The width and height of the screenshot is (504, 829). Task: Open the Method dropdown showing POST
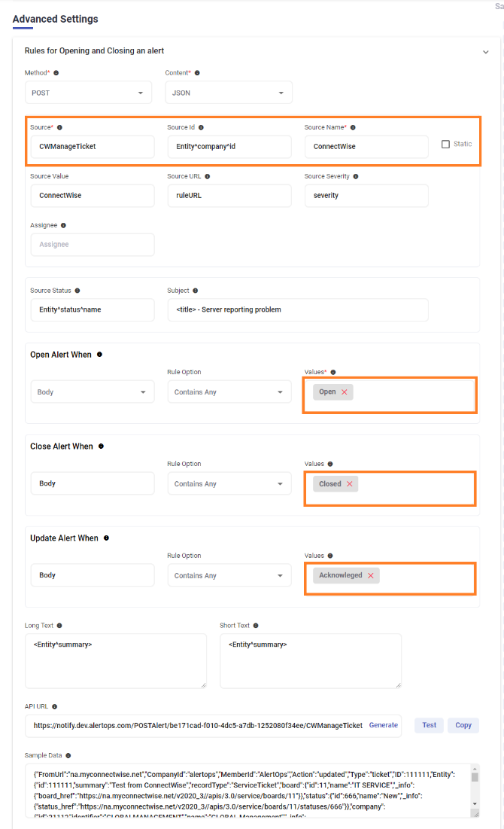pos(88,93)
